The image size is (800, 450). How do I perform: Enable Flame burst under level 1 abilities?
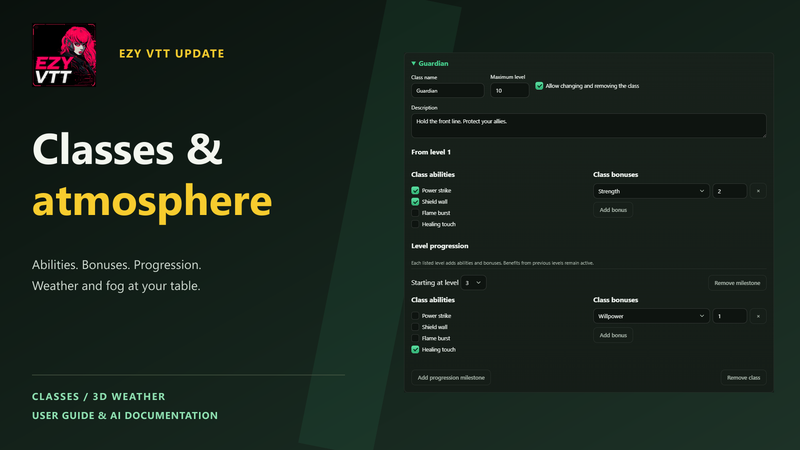tap(415, 213)
